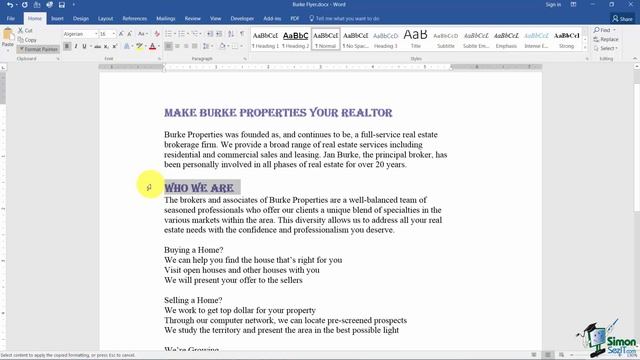
Task: Apply strikethrough to the text
Action: (97, 47)
